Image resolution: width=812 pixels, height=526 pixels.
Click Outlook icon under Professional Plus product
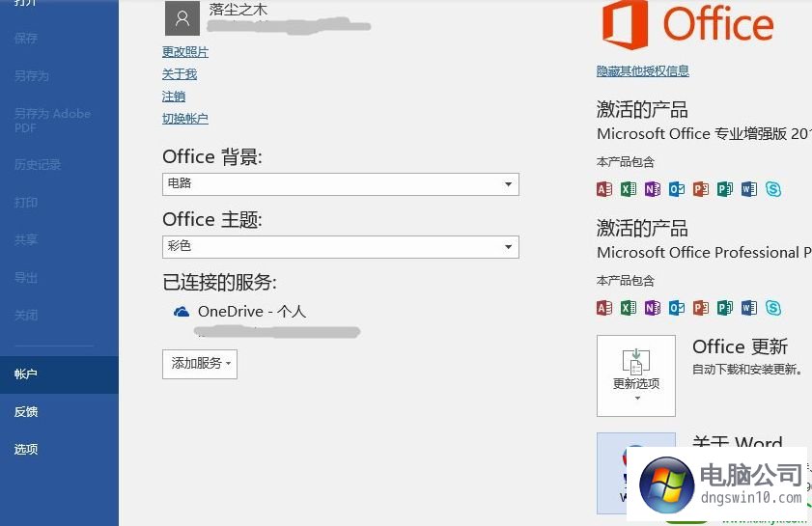tap(676, 308)
